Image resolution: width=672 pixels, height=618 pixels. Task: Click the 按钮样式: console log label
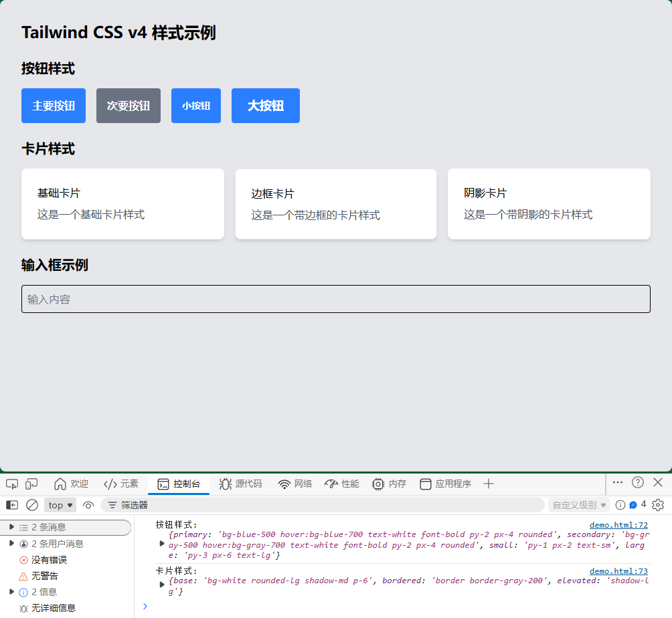pyautogui.click(x=176, y=524)
